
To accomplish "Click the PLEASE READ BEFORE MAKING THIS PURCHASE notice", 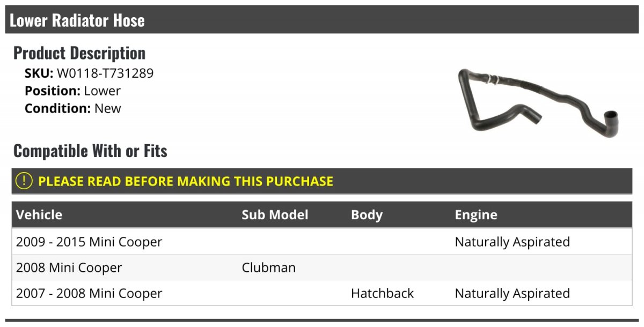I will tap(186, 181).
